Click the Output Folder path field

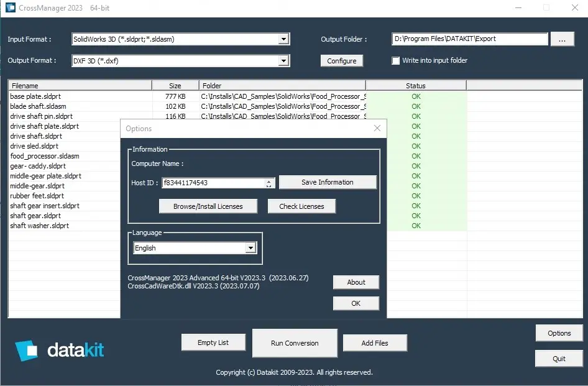pos(469,39)
